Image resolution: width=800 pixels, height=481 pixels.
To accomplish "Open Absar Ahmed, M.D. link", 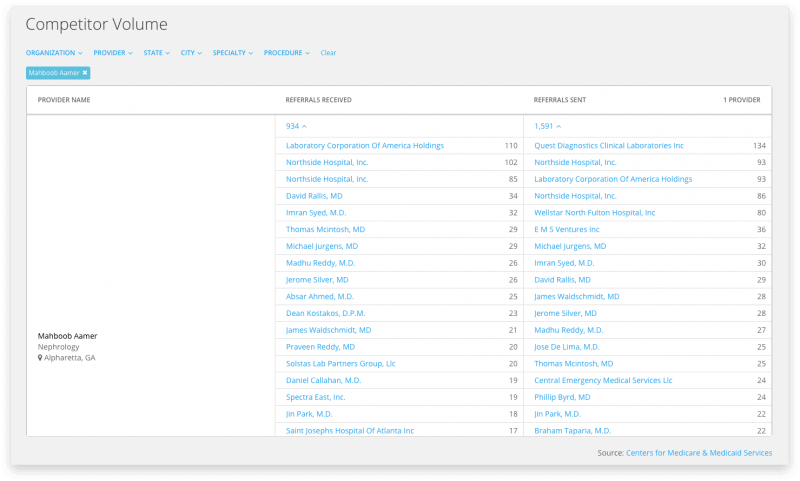I will click(x=319, y=296).
